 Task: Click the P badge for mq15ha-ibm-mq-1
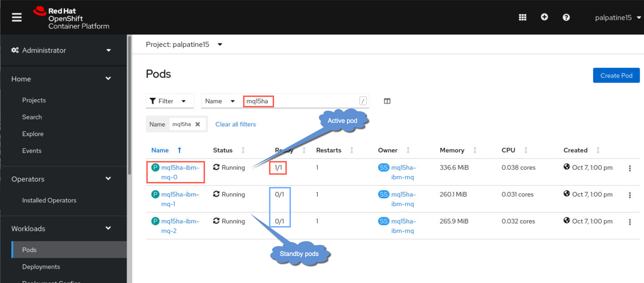click(155, 194)
